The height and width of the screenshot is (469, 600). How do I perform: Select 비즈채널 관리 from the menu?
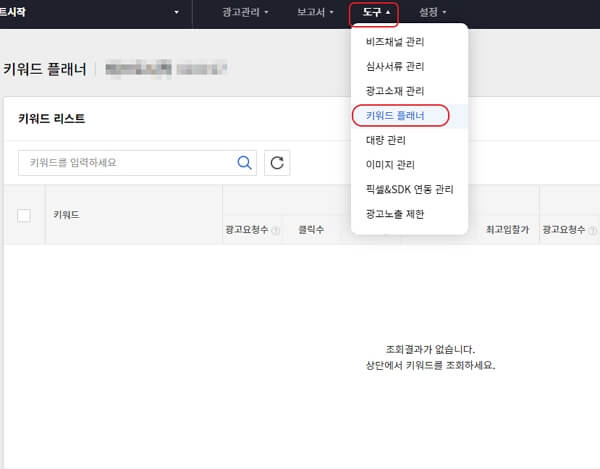(409, 42)
